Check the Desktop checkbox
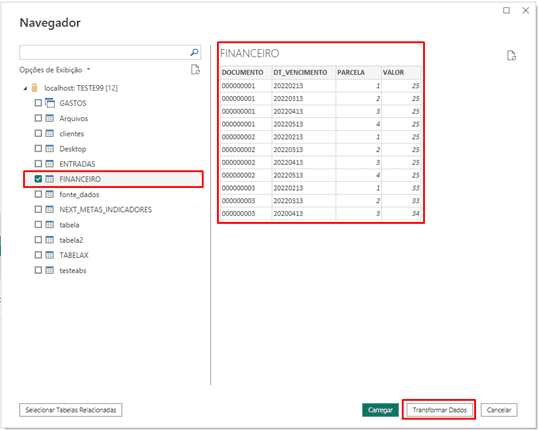The image size is (538, 430). coord(38,149)
